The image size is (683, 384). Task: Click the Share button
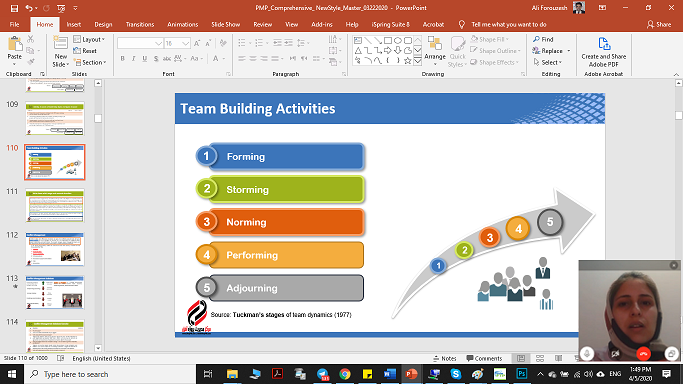tap(659, 24)
